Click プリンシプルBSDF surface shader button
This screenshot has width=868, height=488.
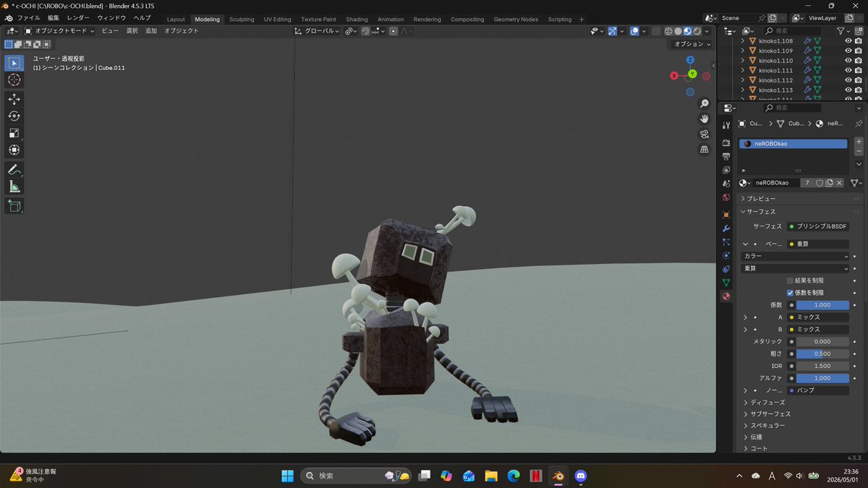click(x=818, y=226)
